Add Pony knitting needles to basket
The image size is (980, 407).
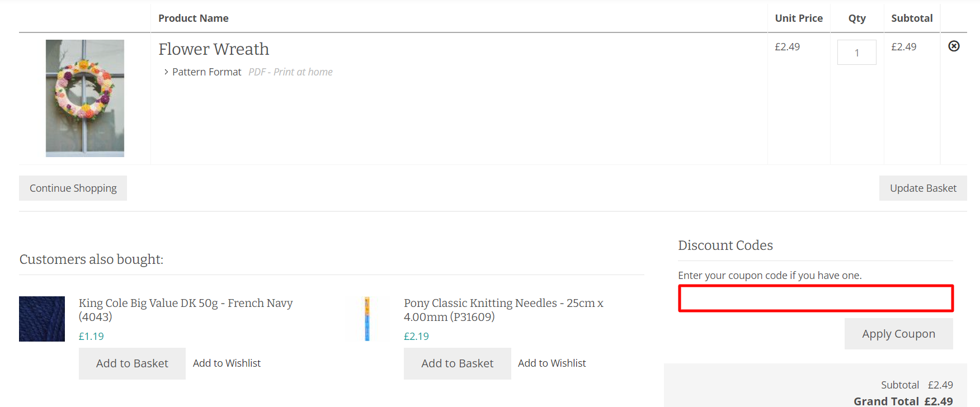pyautogui.click(x=457, y=363)
